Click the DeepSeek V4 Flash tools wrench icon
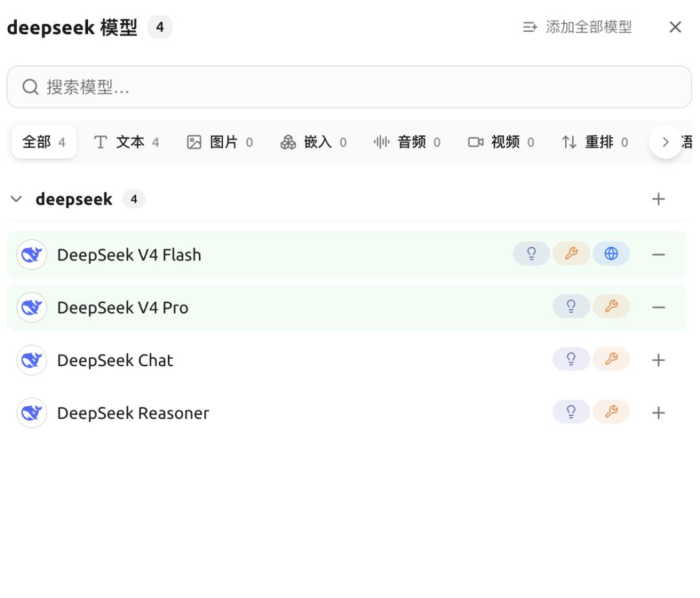Image resolution: width=700 pixels, height=598 pixels. tap(572, 254)
